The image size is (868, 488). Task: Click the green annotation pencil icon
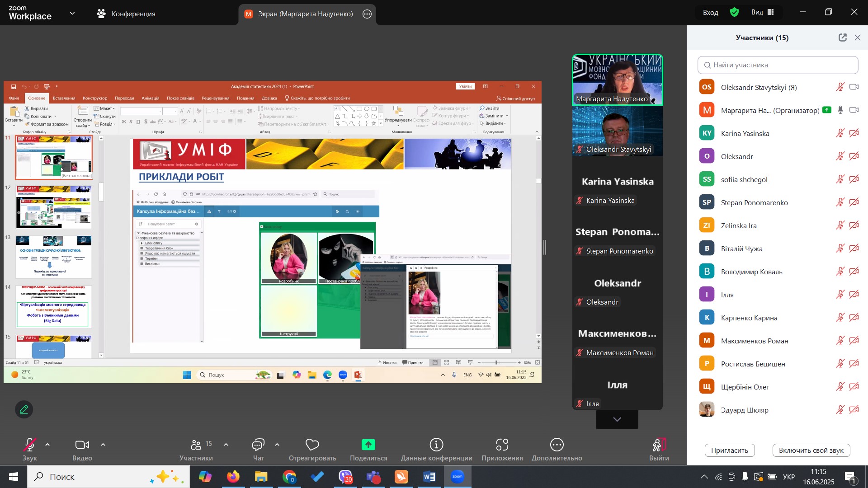(24, 410)
